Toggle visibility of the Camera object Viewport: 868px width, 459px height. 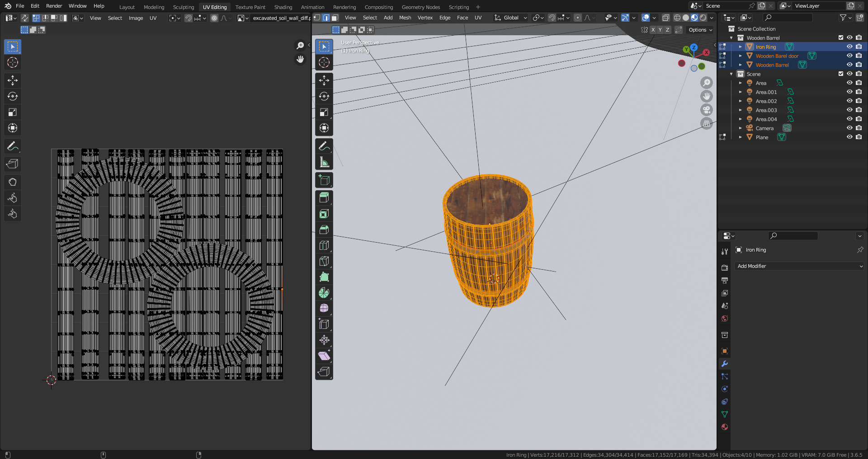(x=849, y=128)
